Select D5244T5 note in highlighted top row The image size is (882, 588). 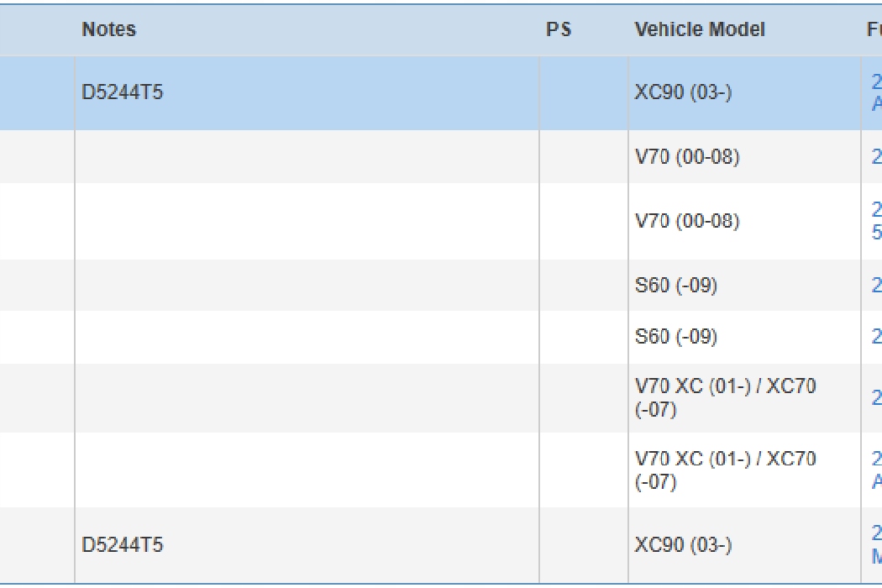[123, 92]
